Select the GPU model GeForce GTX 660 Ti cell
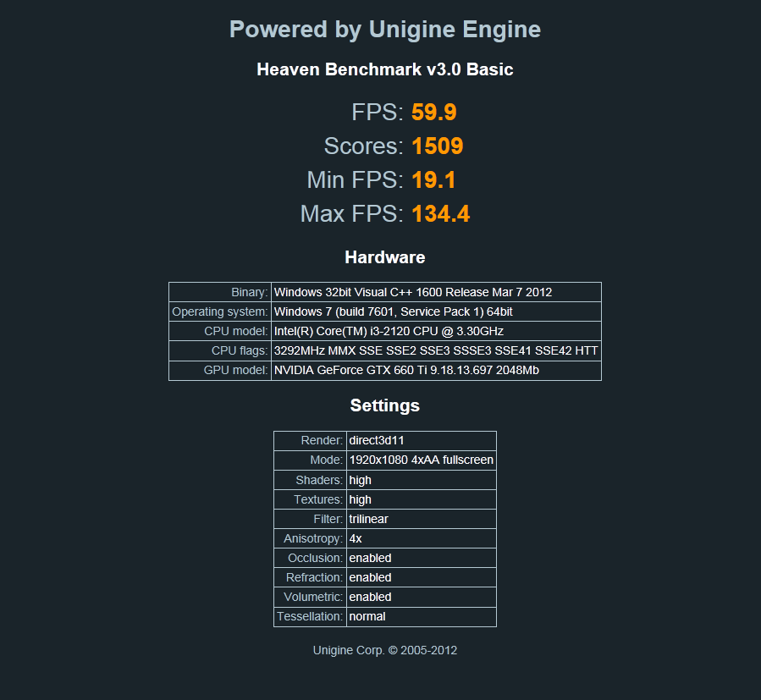 tap(436, 371)
